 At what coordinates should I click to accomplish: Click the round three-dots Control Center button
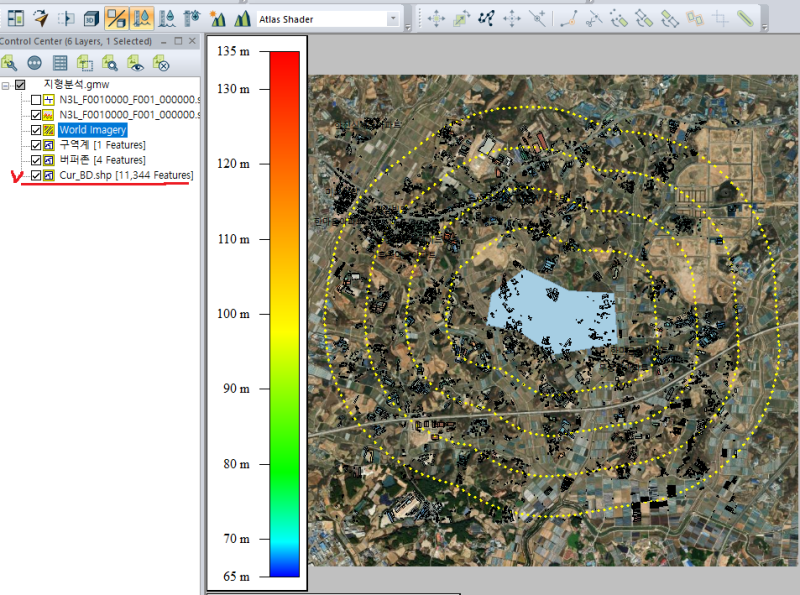pos(34,63)
